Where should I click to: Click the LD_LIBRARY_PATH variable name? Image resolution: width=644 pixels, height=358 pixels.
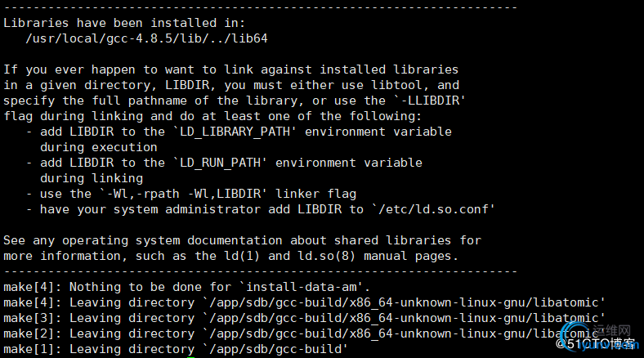[x=235, y=132]
